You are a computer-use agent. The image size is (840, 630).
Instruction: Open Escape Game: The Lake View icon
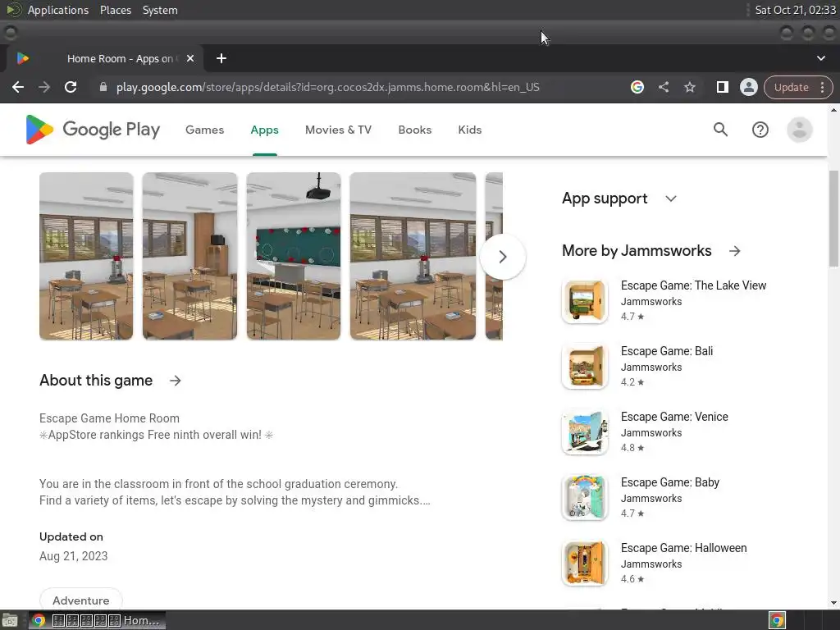tap(584, 301)
